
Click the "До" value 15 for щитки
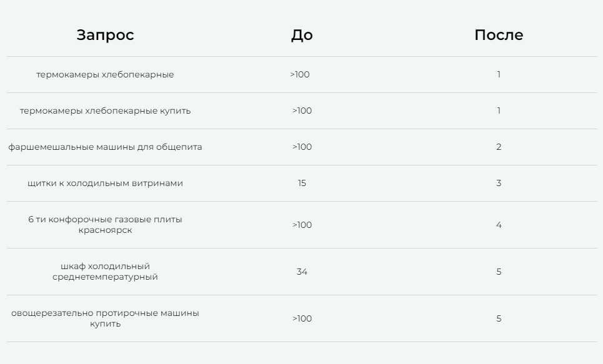tap(302, 184)
